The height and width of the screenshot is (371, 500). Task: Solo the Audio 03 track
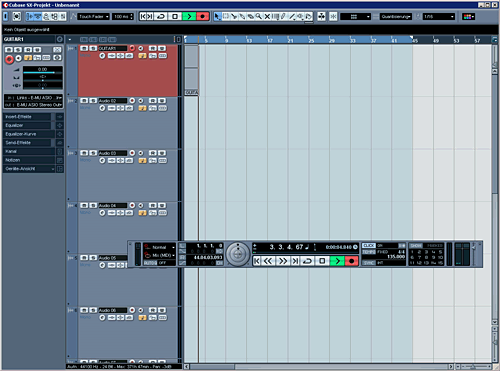pos(93,153)
